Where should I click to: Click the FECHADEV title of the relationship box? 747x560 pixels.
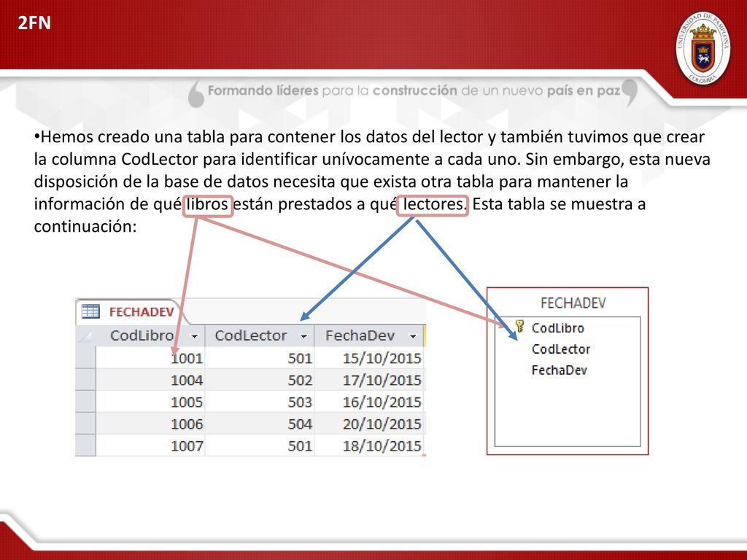[573, 303]
